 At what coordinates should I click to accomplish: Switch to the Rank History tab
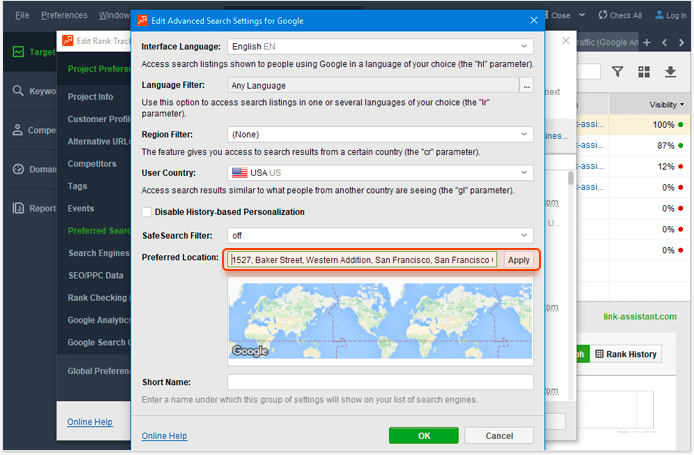pyautogui.click(x=626, y=354)
